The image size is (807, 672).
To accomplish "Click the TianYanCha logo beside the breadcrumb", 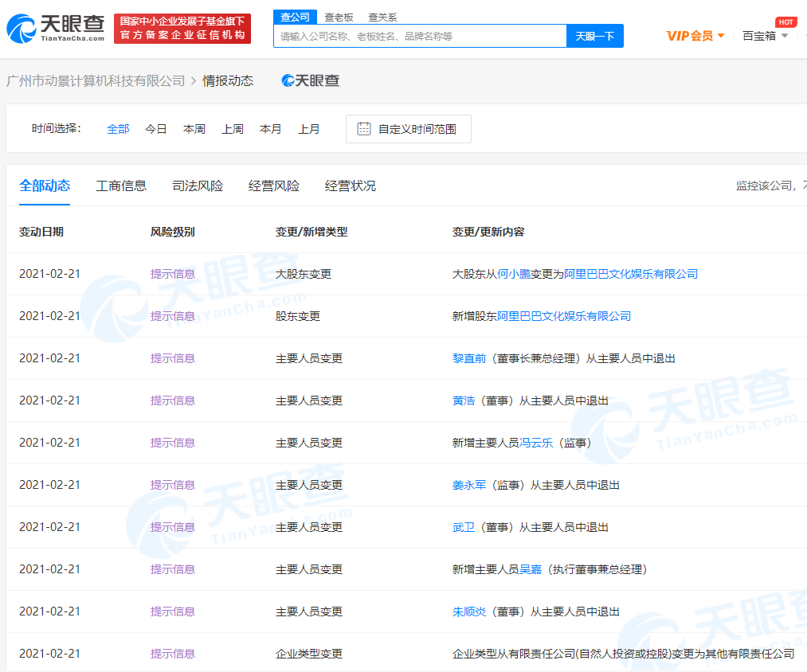I will tap(311, 80).
